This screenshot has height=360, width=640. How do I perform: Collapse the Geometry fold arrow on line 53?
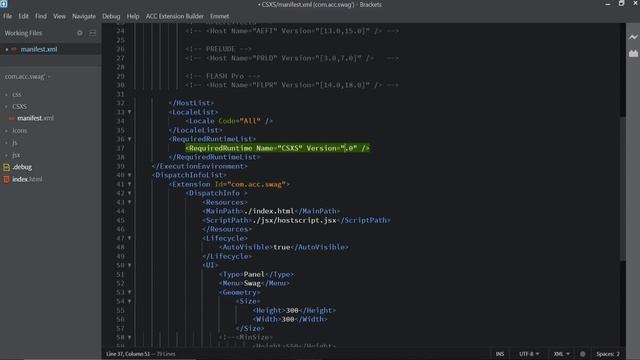click(129, 292)
